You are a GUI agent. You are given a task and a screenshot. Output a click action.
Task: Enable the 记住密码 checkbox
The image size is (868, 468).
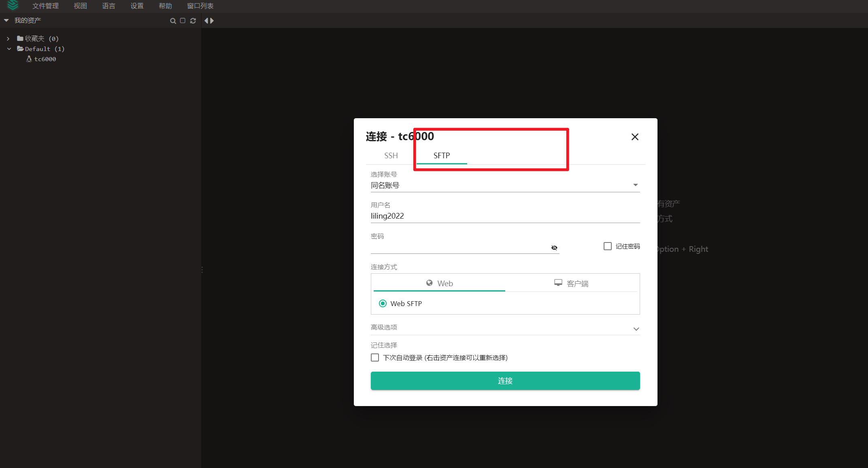(x=607, y=246)
